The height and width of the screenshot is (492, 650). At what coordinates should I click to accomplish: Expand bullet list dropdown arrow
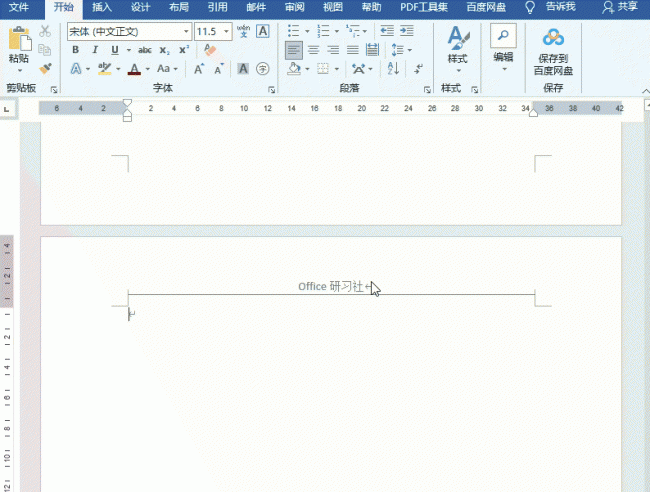coord(307,31)
